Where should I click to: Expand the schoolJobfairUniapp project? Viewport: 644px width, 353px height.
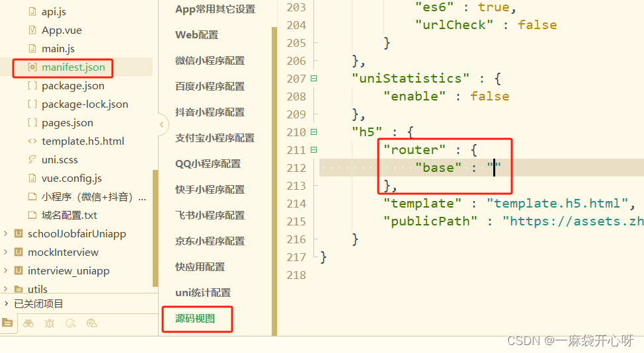[6, 233]
